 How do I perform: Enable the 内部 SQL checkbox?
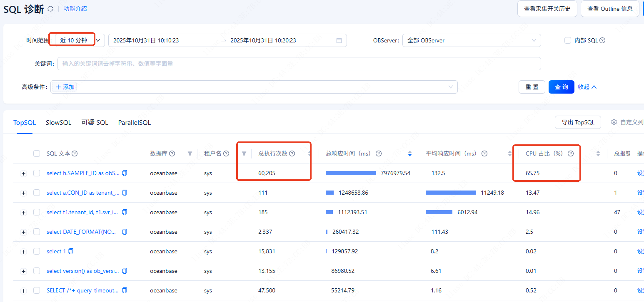click(567, 40)
